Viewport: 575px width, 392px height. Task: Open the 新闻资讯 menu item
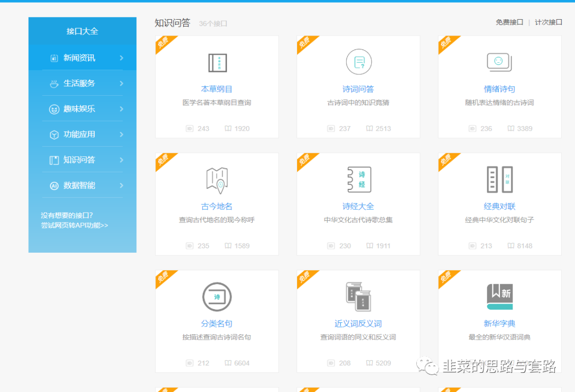pos(83,58)
